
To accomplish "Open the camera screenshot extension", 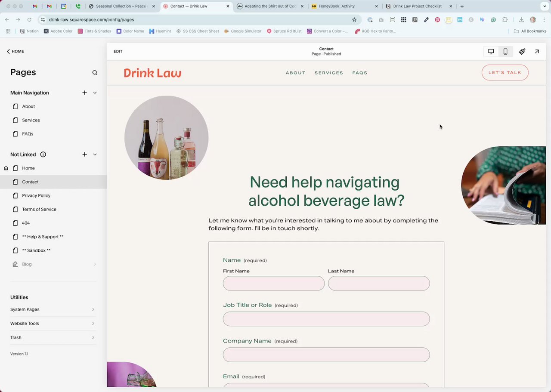I will pos(381,20).
